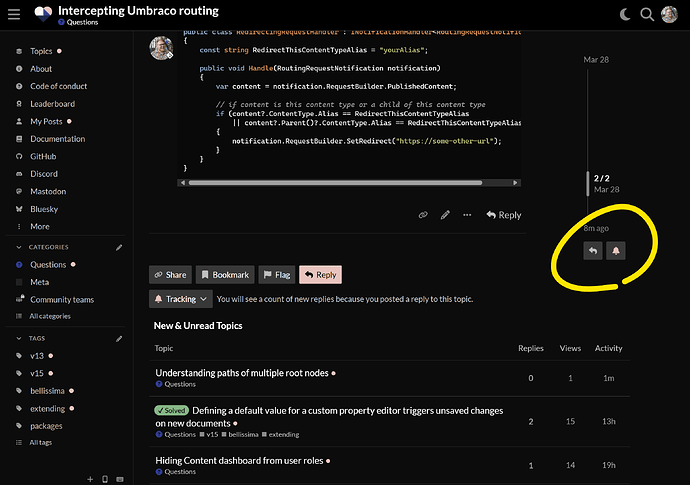Click the pink Reply topic button

click(x=320, y=275)
